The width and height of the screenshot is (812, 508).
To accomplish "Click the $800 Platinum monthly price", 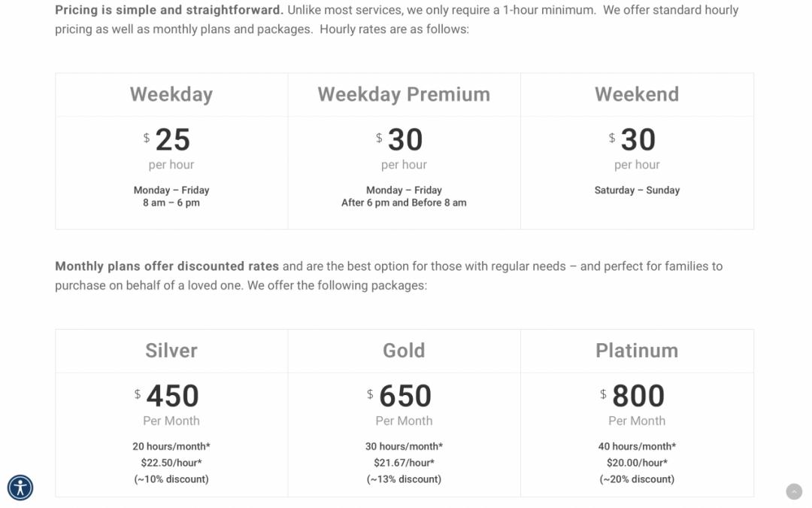I will click(x=638, y=397).
